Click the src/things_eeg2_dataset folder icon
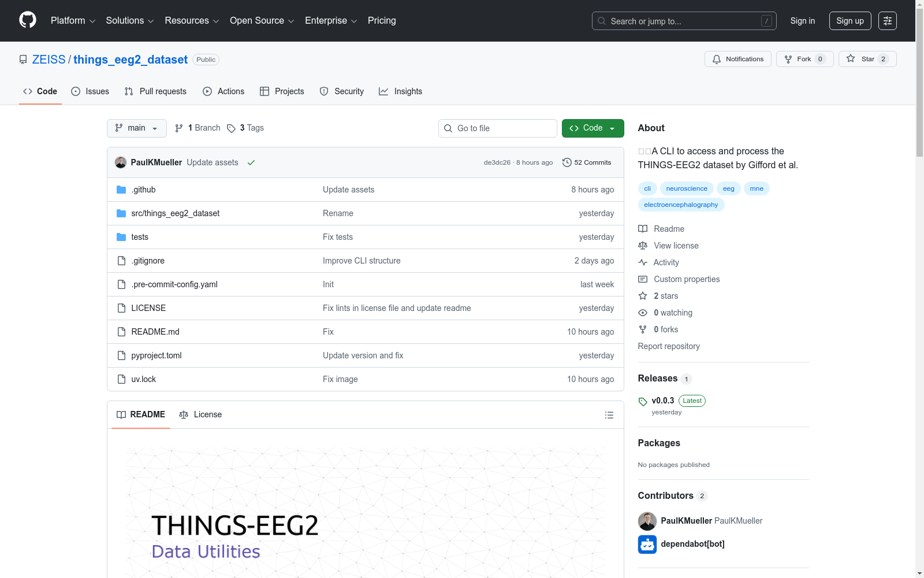This screenshot has width=924, height=578. coord(121,213)
